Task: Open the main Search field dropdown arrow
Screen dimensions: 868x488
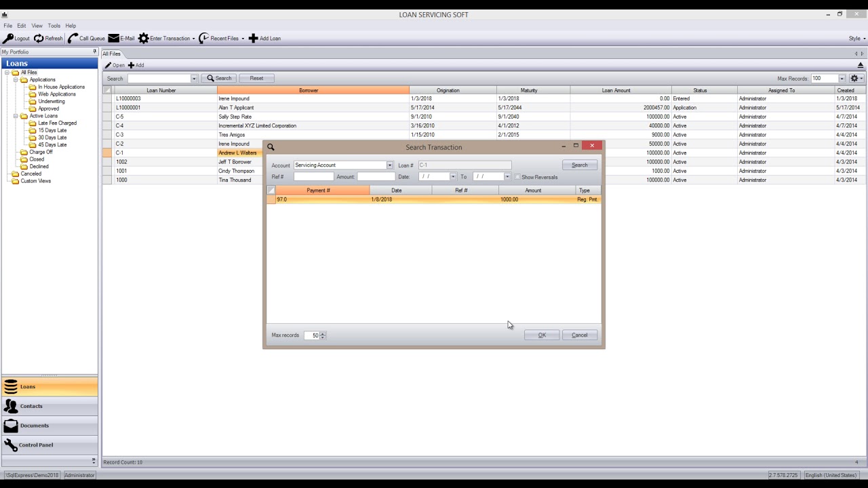Action: coord(193,79)
